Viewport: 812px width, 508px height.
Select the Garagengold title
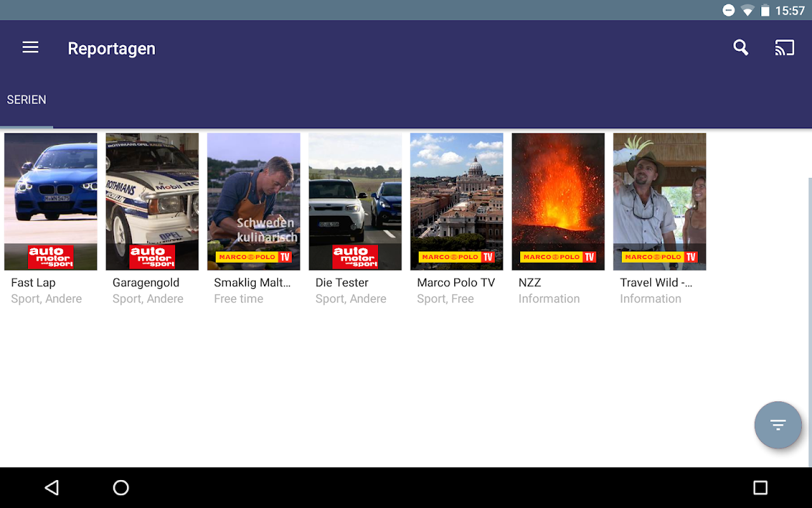(146, 283)
